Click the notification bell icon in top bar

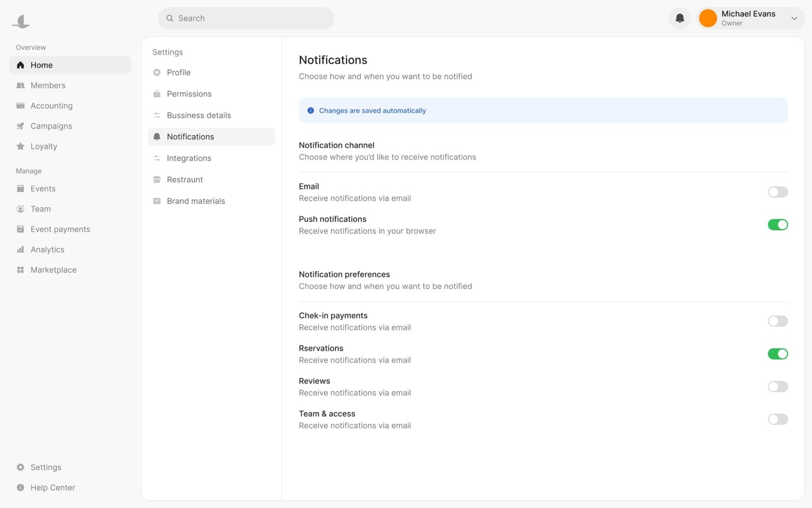coord(680,18)
